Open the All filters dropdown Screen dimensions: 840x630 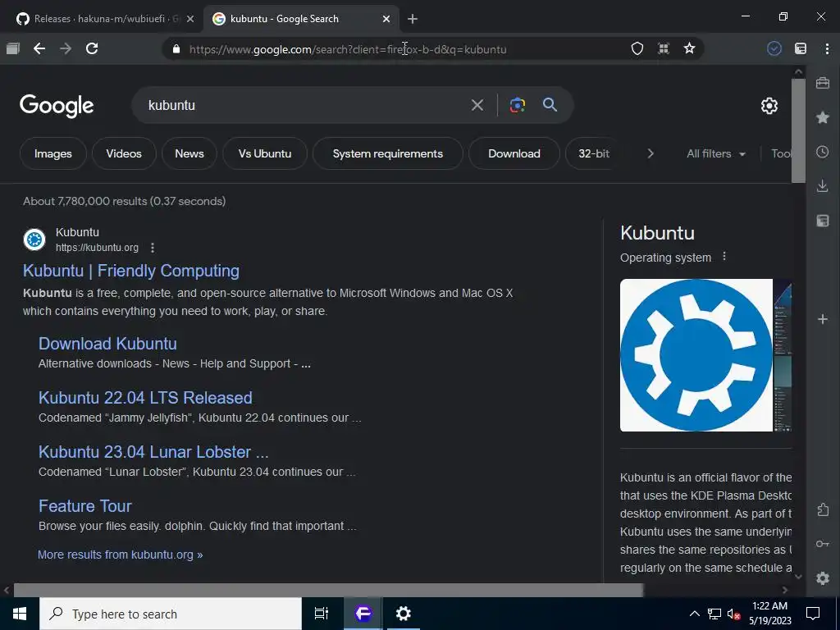715,153
